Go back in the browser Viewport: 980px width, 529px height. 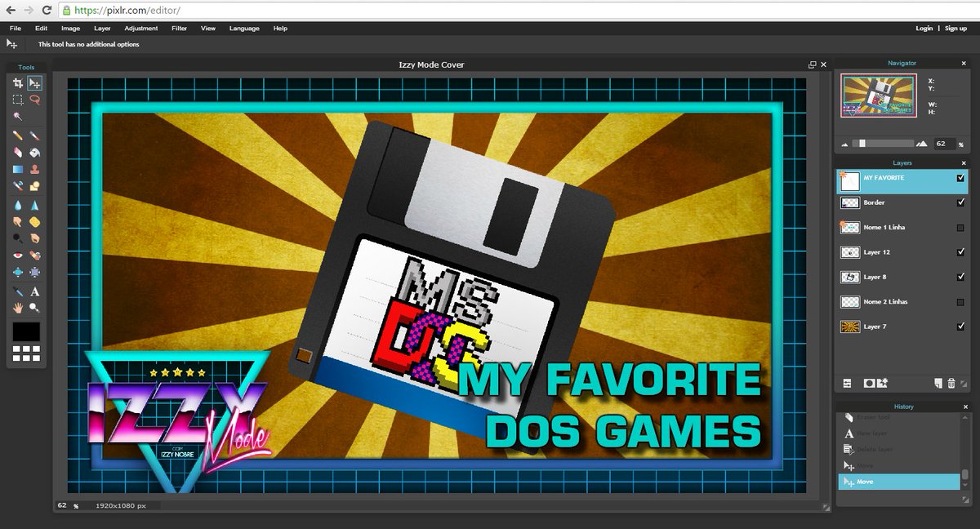tap(11, 10)
